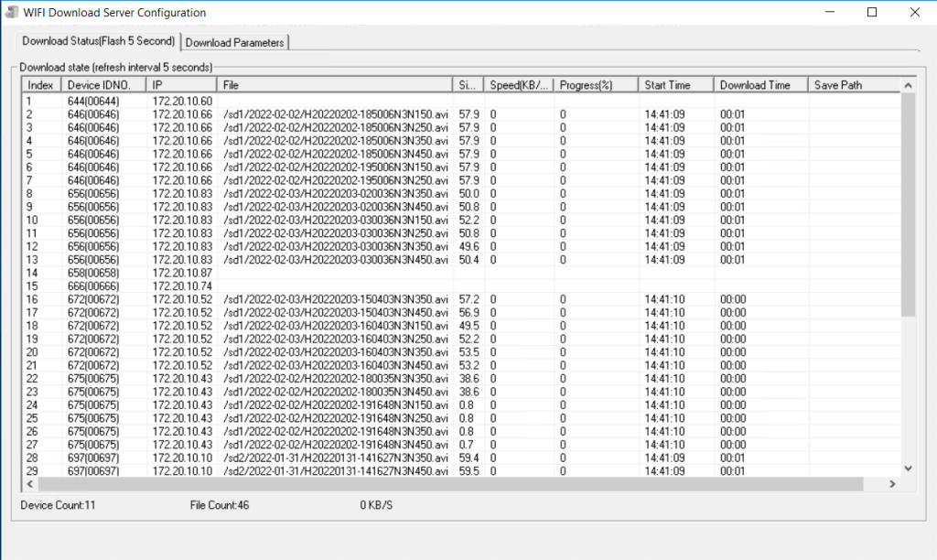This screenshot has height=560, width=937.
Task: Click vertical scrollbar up arrow
Action: coord(908,85)
